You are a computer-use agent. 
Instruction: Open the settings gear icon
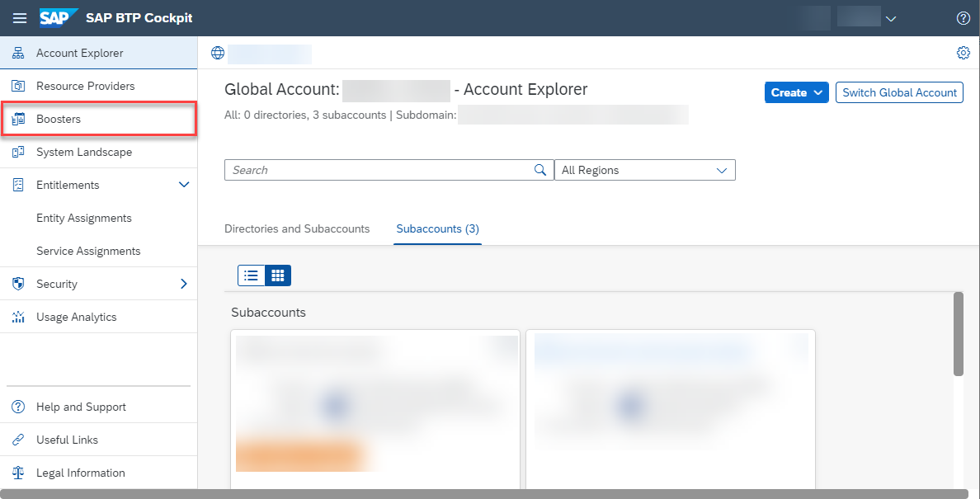(x=964, y=53)
